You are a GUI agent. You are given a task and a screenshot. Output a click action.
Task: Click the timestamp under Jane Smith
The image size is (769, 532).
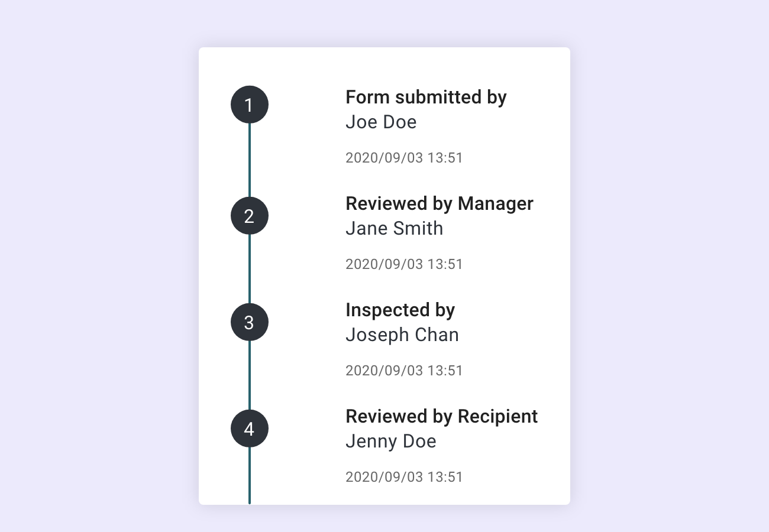tap(404, 264)
